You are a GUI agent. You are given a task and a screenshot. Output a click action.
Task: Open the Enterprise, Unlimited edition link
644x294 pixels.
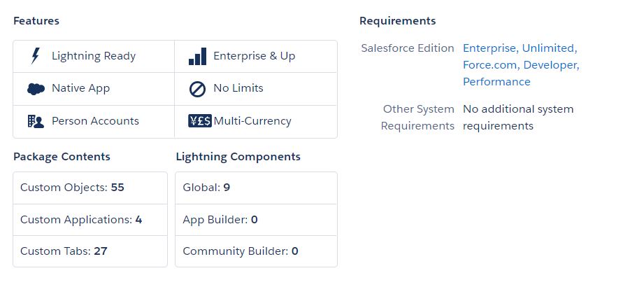point(520,48)
